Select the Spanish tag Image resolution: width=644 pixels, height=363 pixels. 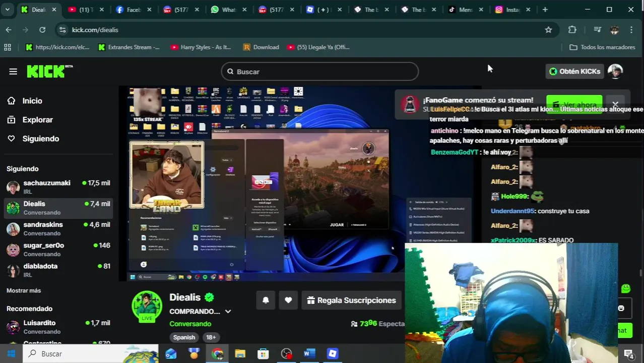(x=184, y=337)
